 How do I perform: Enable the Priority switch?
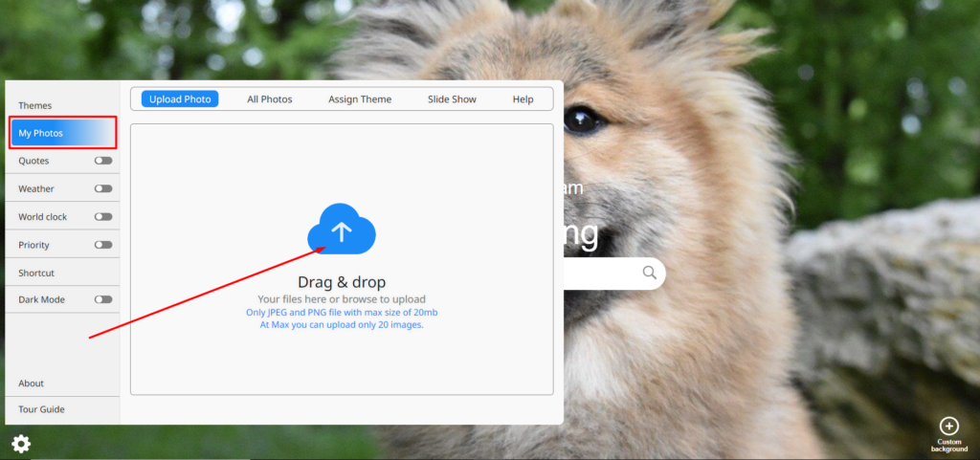[x=102, y=245]
